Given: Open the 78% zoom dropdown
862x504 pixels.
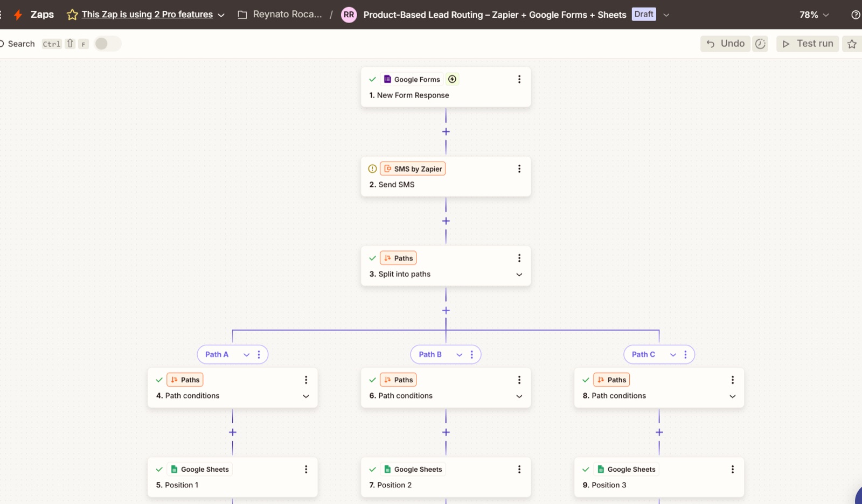Looking at the screenshot, I should click(x=814, y=15).
